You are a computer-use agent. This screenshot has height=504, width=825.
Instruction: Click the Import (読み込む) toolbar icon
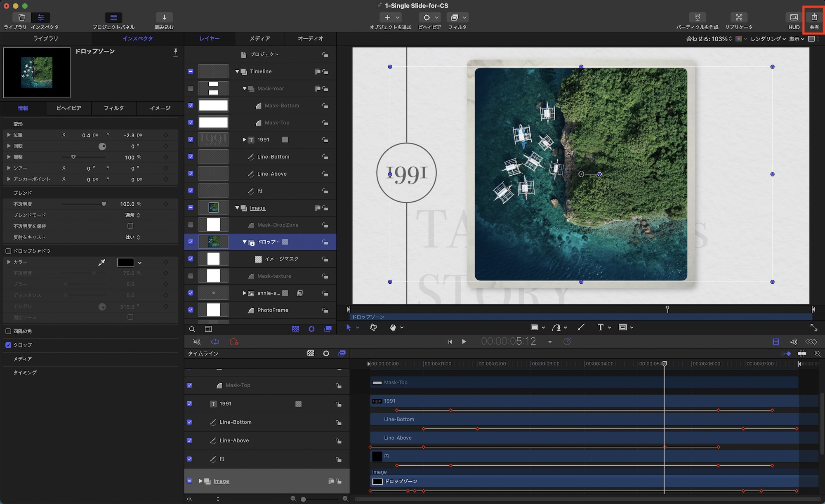164,17
